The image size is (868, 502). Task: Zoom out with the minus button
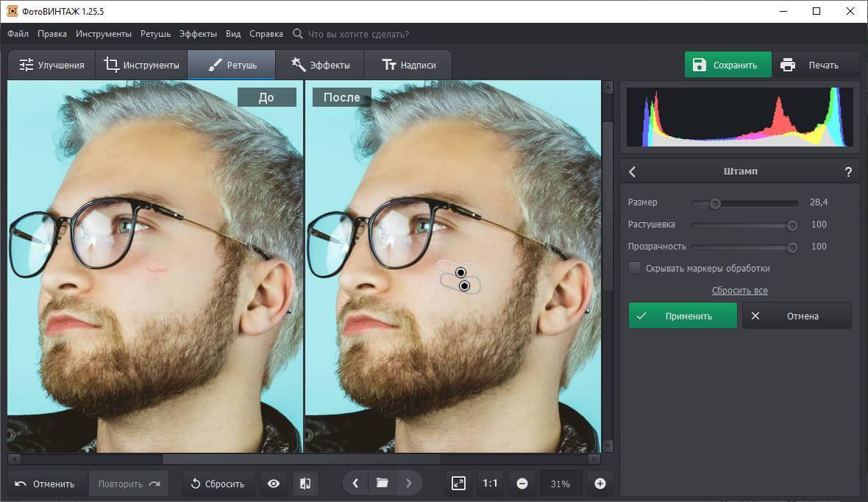point(522,484)
